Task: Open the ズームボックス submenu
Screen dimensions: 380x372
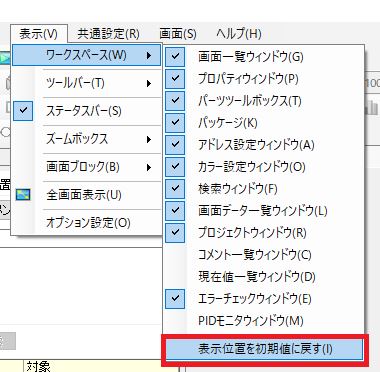Action: pyautogui.click(x=87, y=139)
